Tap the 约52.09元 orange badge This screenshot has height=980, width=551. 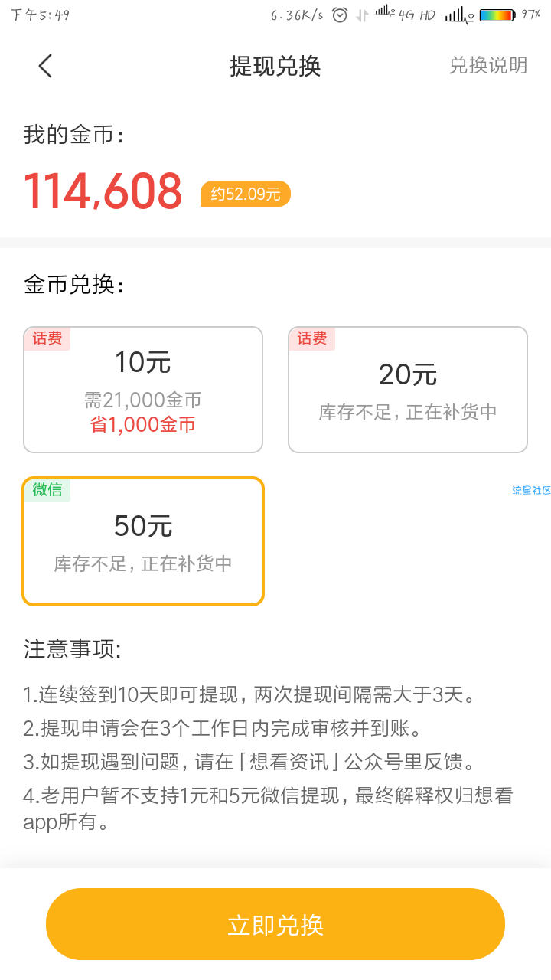pyautogui.click(x=246, y=194)
